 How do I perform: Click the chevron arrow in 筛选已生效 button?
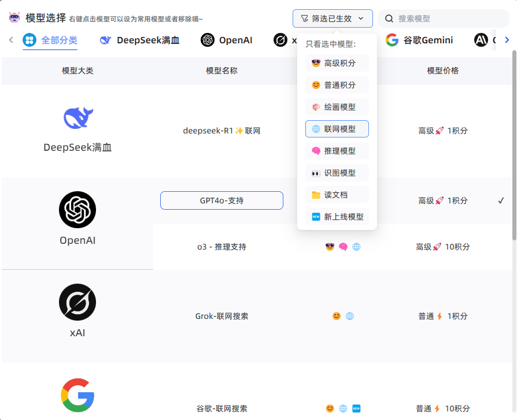361,18
